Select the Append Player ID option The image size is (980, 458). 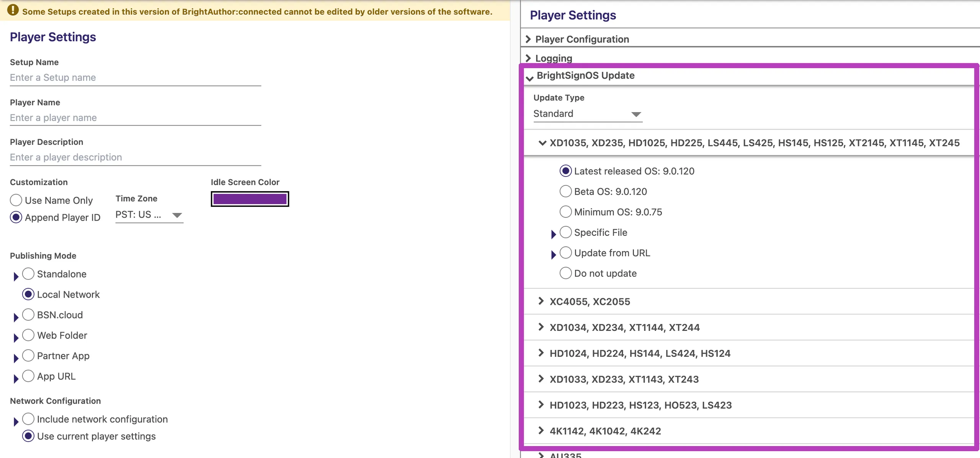pyautogui.click(x=16, y=218)
